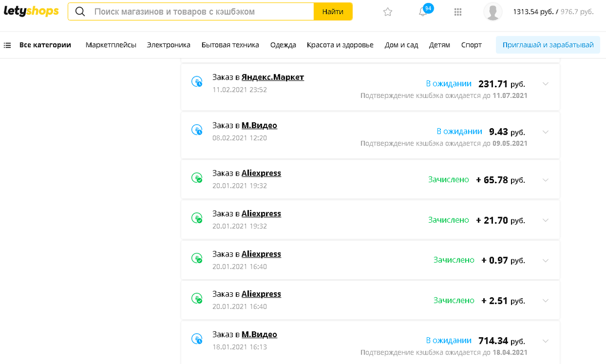Expand the Aliexpress 21.70 руб. order
Image resolution: width=606 pixels, height=364 pixels.
coord(545,221)
